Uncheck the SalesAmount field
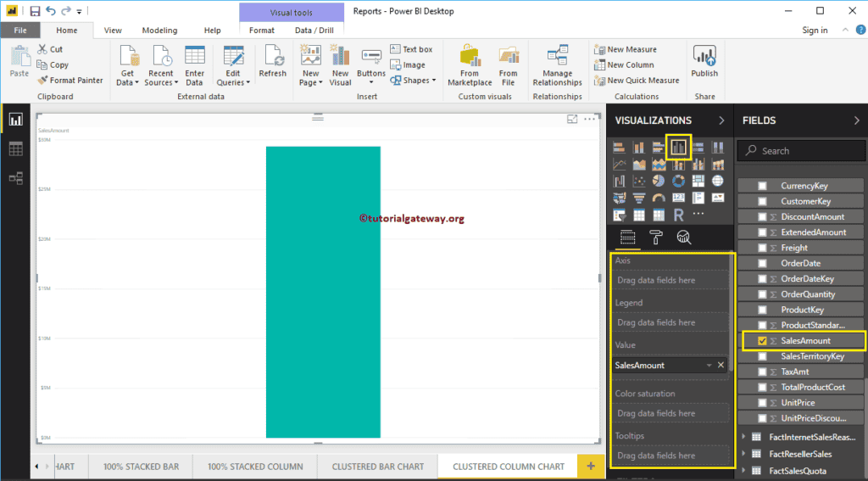Image resolution: width=868 pixels, height=481 pixels. 762,341
